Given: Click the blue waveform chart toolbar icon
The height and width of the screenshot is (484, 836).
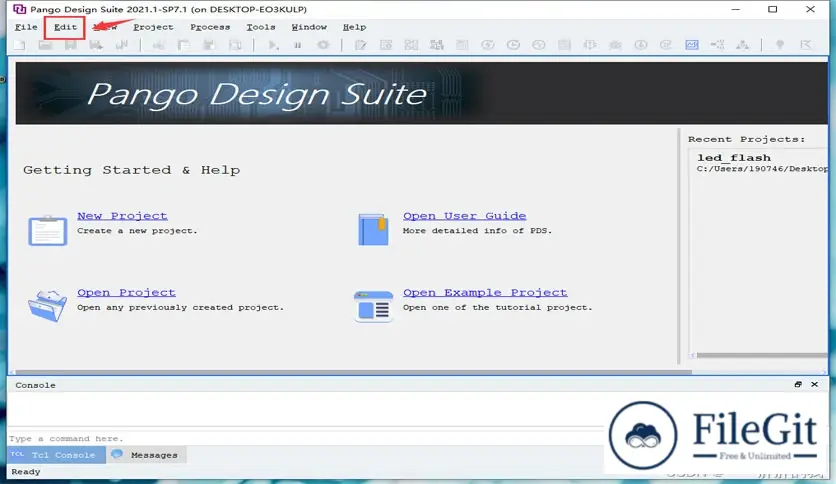Looking at the screenshot, I should point(692,45).
